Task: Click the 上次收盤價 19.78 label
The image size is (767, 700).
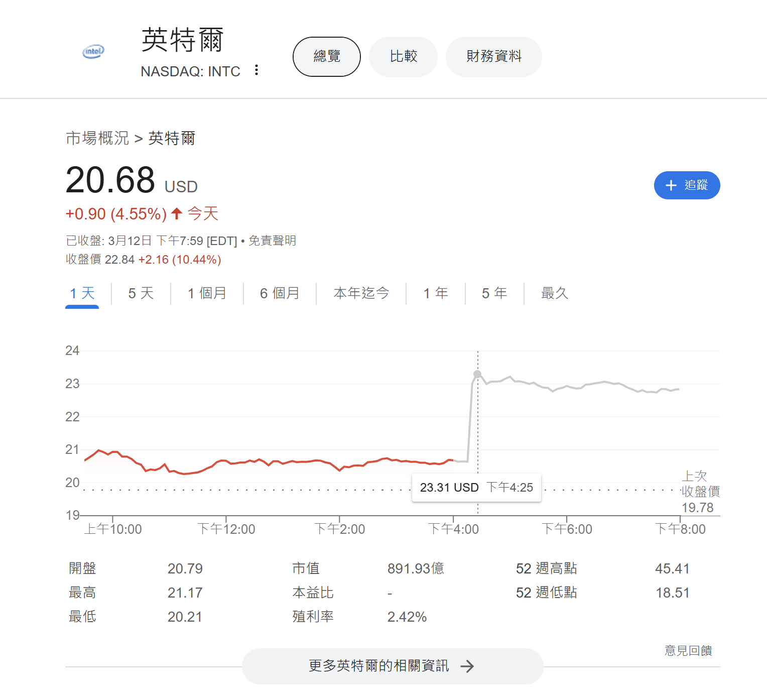Action: point(701,492)
